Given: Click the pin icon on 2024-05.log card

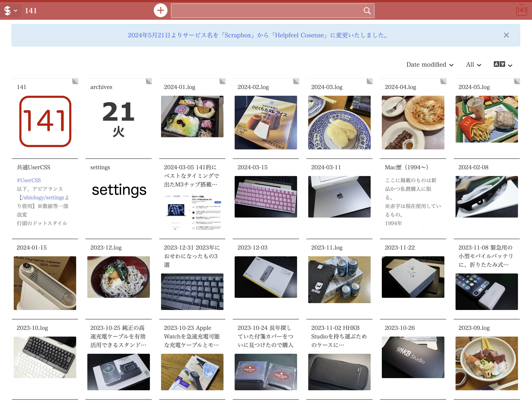Looking at the screenshot, I should (x=517, y=81).
